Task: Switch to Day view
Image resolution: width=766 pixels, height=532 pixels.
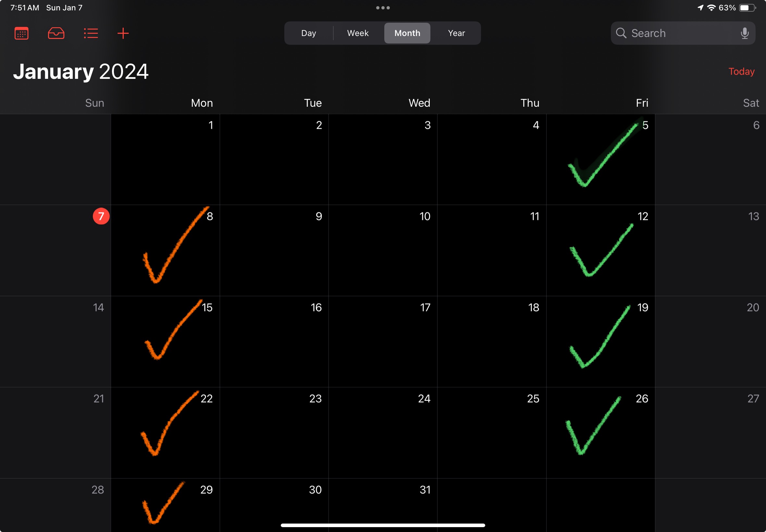Action: point(308,33)
